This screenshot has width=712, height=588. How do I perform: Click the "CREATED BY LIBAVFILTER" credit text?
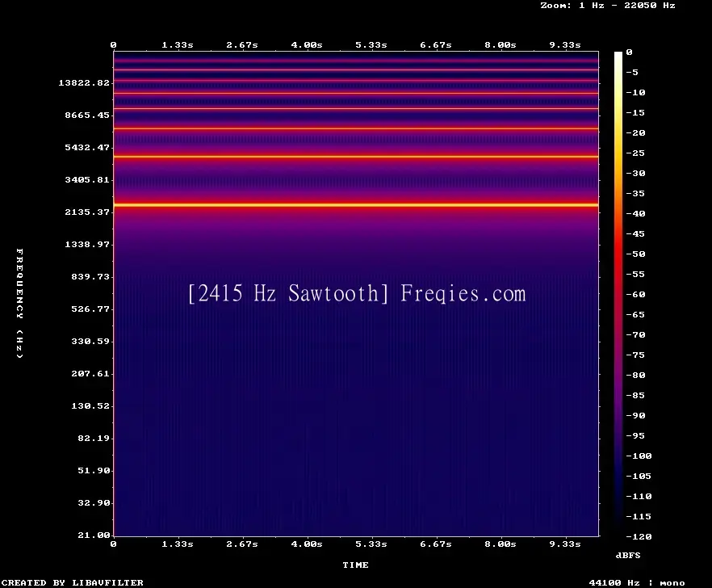(x=72, y=582)
